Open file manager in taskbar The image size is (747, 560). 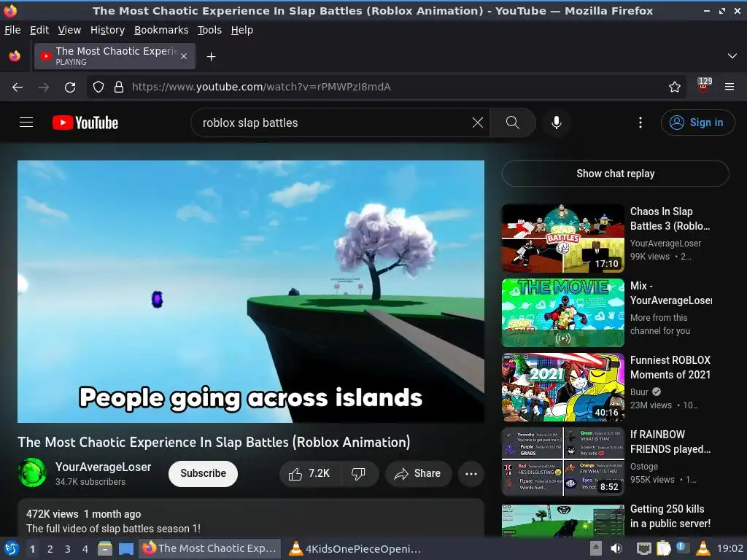coord(105,549)
